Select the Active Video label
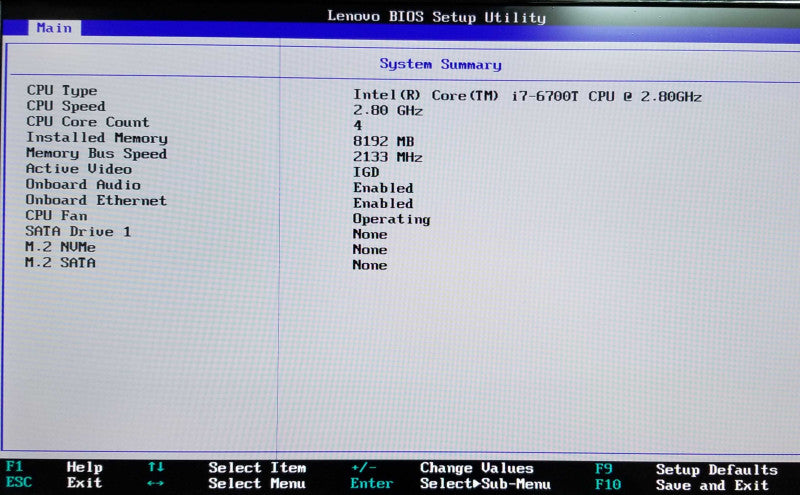Viewport: 800px width, 495px height. (79, 169)
